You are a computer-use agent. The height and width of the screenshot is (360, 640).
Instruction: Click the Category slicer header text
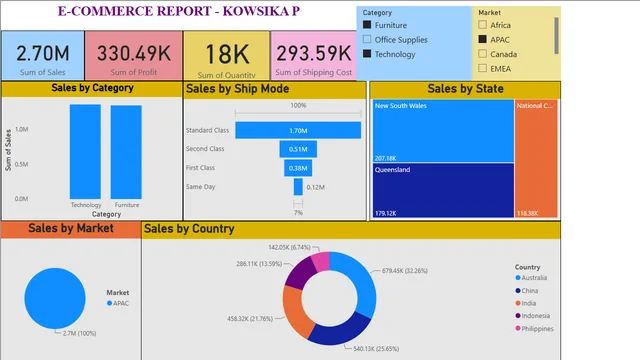coord(377,13)
